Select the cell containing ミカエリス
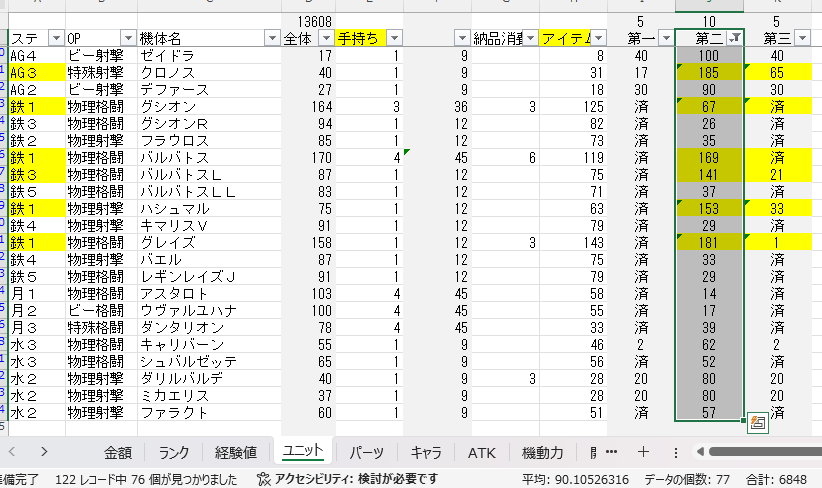This screenshot has height=488, width=822. point(209,395)
